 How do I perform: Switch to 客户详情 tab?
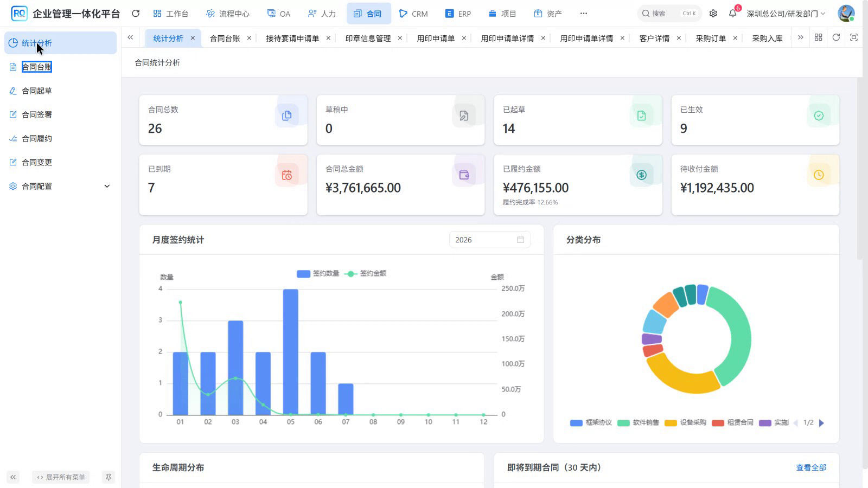(x=654, y=38)
